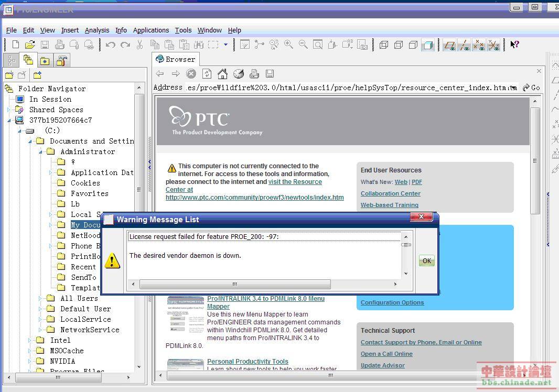The image size is (559, 392).
Task: Collapse the Documents and Settings folder
Action: [30, 141]
